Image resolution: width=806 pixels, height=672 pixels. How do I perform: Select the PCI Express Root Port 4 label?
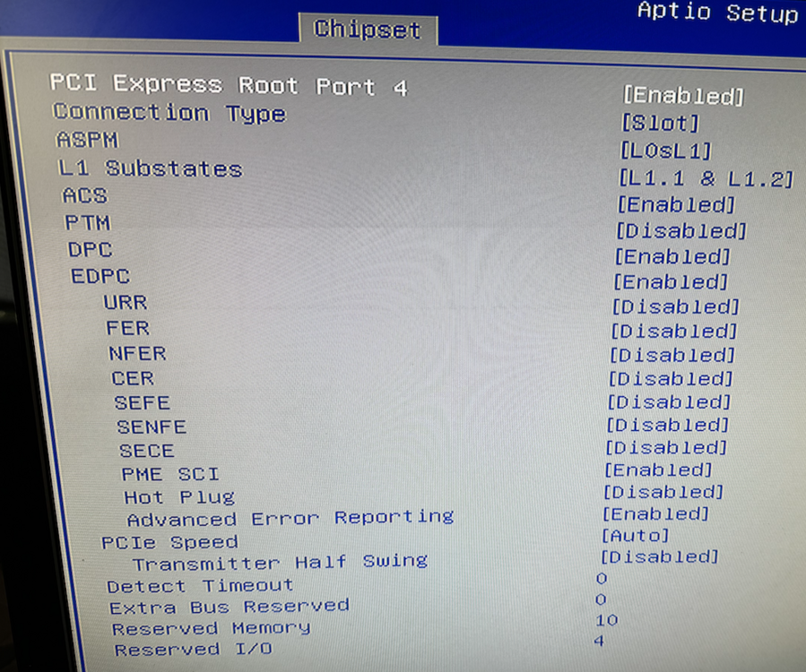coord(229,85)
